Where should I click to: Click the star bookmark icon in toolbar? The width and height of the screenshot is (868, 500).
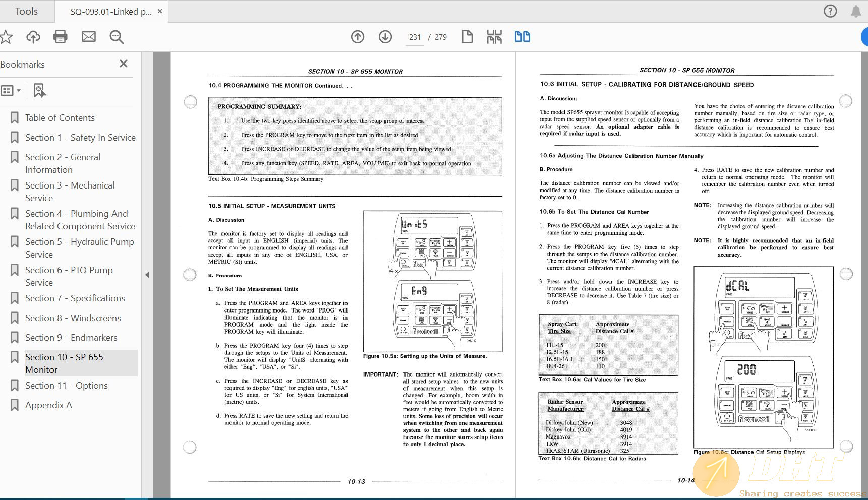point(6,37)
